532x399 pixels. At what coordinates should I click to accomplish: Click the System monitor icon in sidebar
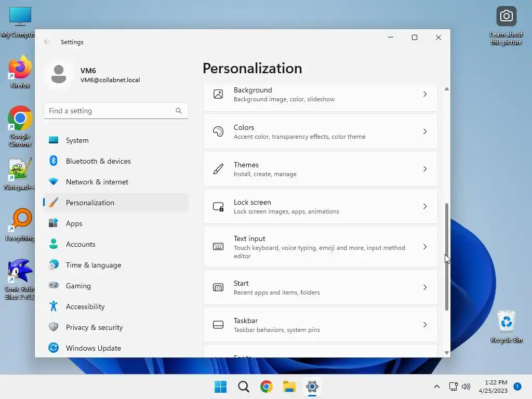[x=54, y=140]
